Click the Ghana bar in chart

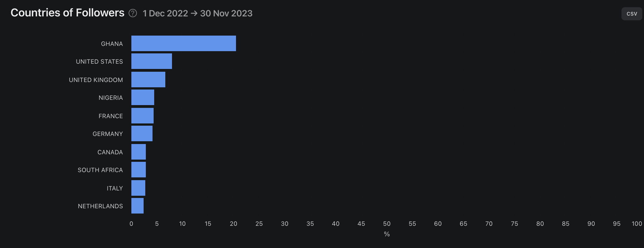tap(183, 43)
